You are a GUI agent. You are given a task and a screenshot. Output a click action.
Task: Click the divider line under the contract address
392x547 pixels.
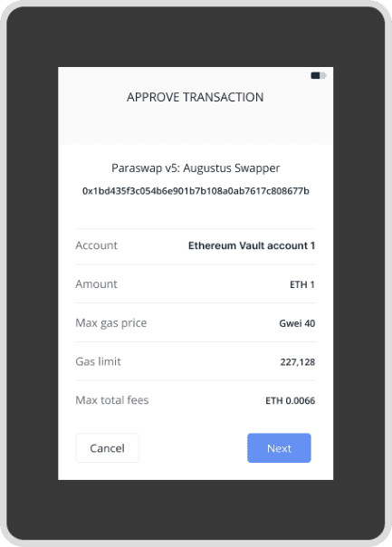(196, 229)
